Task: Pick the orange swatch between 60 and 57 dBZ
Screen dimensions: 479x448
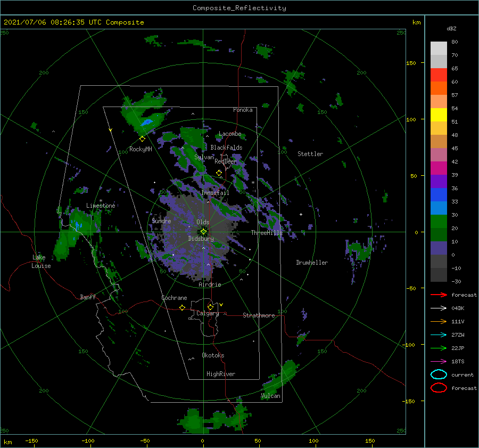Action: click(x=439, y=88)
